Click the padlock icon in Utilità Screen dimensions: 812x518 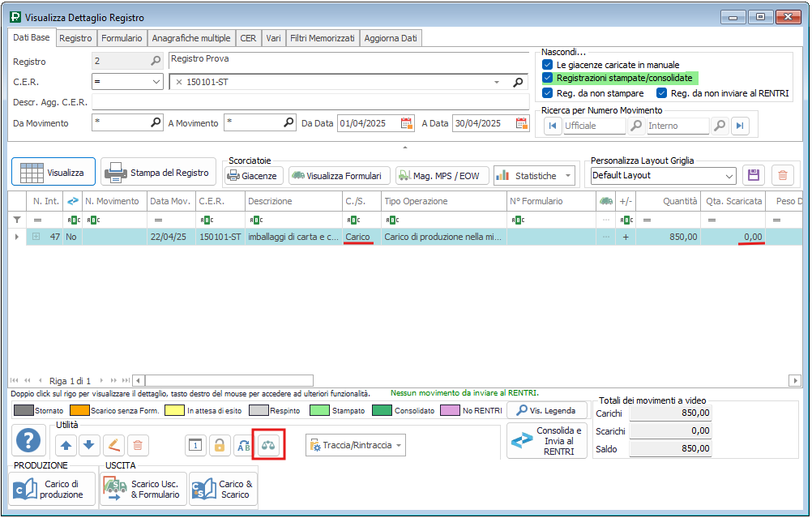pyautogui.click(x=219, y=444)
